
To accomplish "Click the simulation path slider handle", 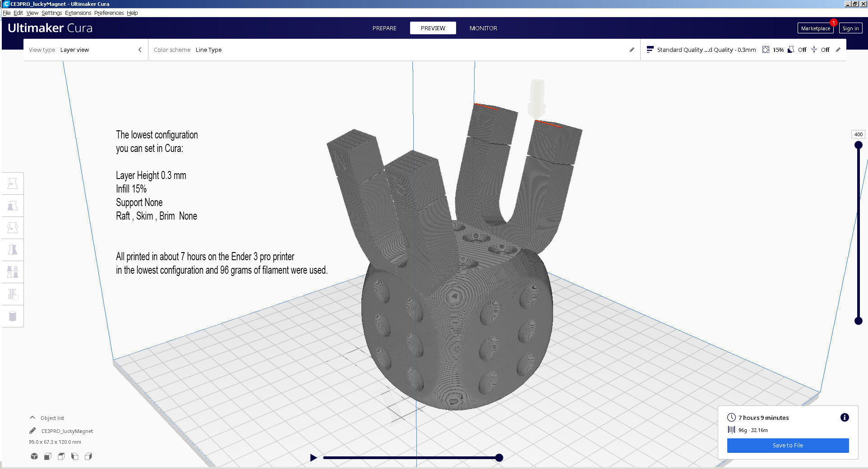I will (499, 458).
